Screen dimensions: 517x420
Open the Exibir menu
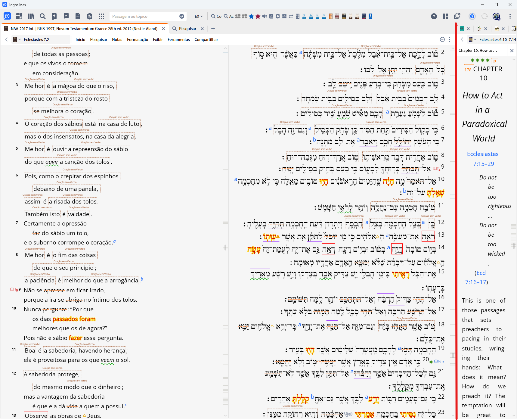point(158,39)
